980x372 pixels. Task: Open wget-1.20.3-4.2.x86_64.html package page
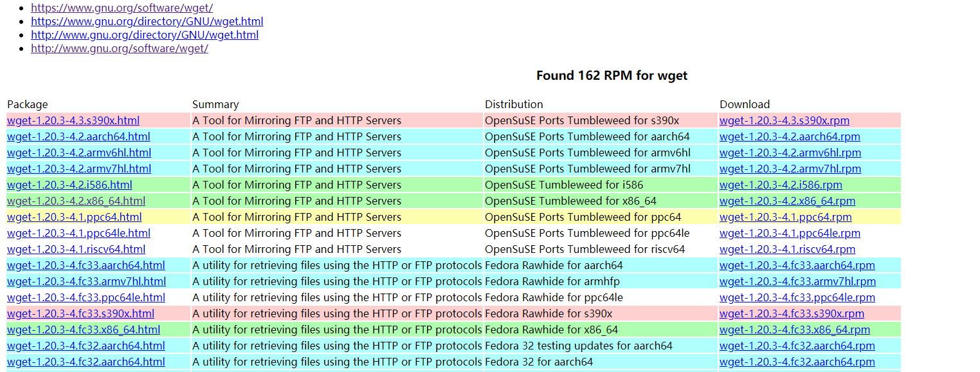tap(78, 201)
